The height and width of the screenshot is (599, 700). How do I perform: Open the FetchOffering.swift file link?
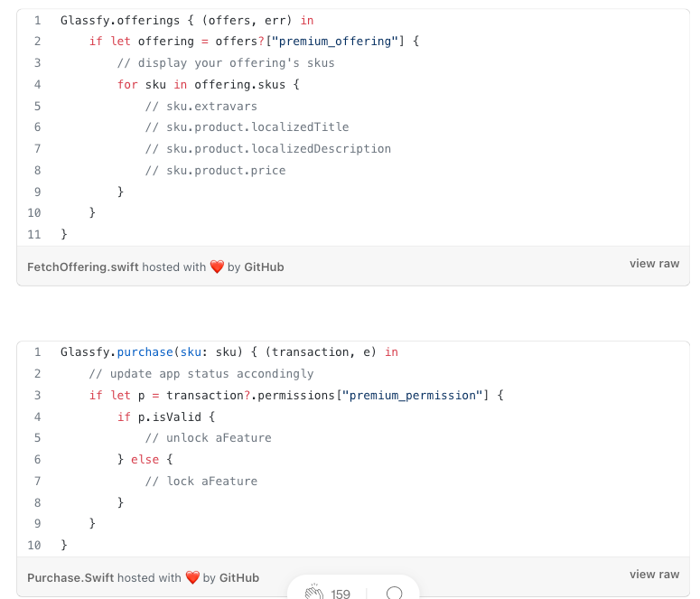(82, 267)
